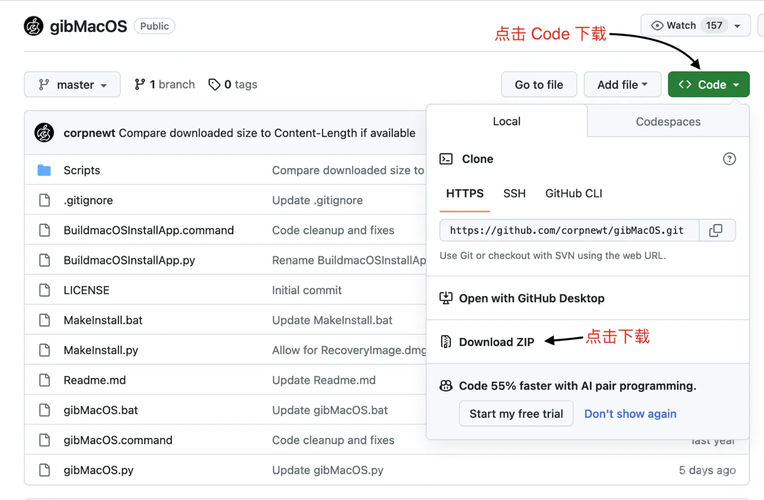Click file icon beside MakeInstall.bat

pyautogui.click(x=44, y=320)
